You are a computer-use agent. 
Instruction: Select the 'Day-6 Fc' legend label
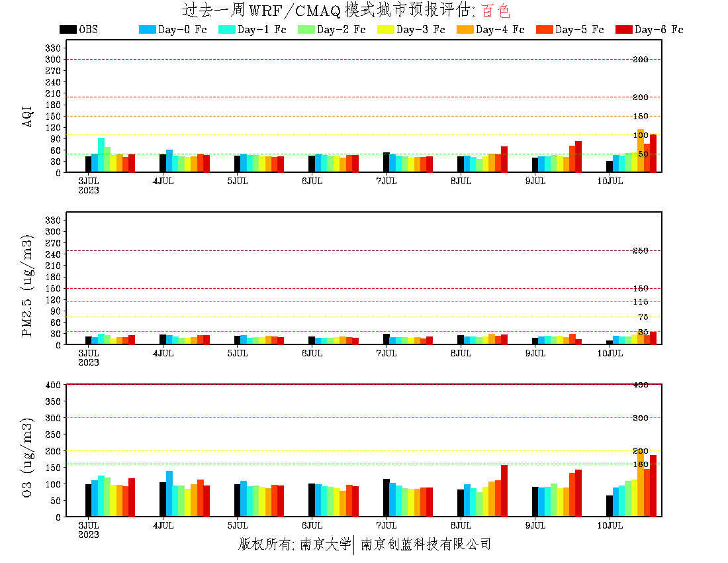point(659,29)
